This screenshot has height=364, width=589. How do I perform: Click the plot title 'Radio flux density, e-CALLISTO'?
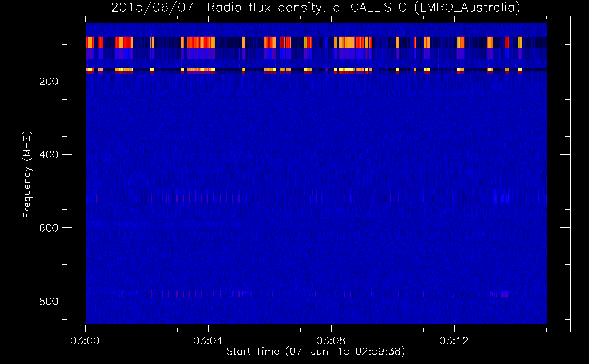pyautogui.click(x=307, y=7)
